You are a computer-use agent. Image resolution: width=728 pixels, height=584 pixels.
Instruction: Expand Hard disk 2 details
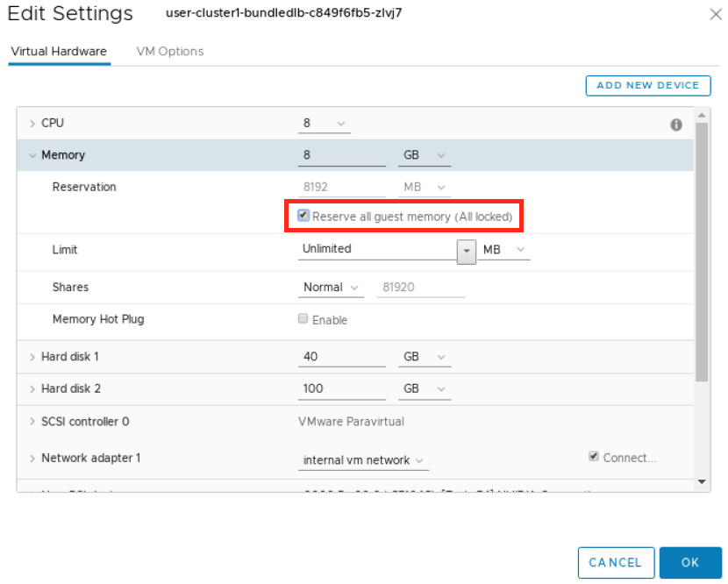tap(32, 388)
